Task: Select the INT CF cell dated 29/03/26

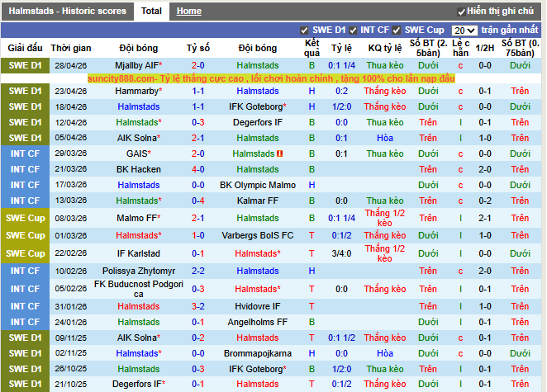Action: tap(25, 153)
